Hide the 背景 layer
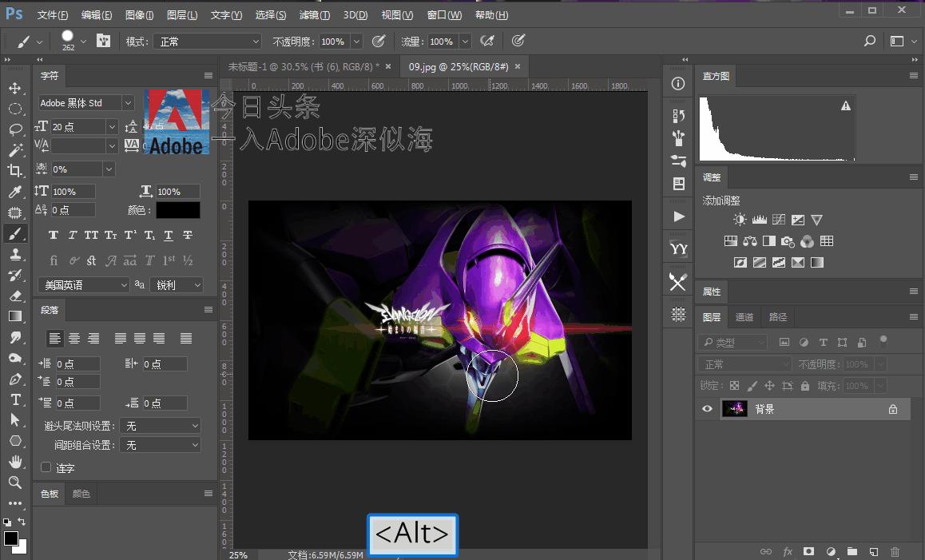The image size is (925, 560). pos(706,408)
